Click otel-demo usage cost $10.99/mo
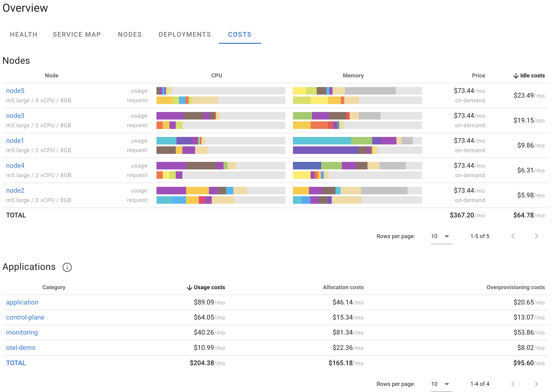Screen dimensions: 552x392 click(209, 348)
